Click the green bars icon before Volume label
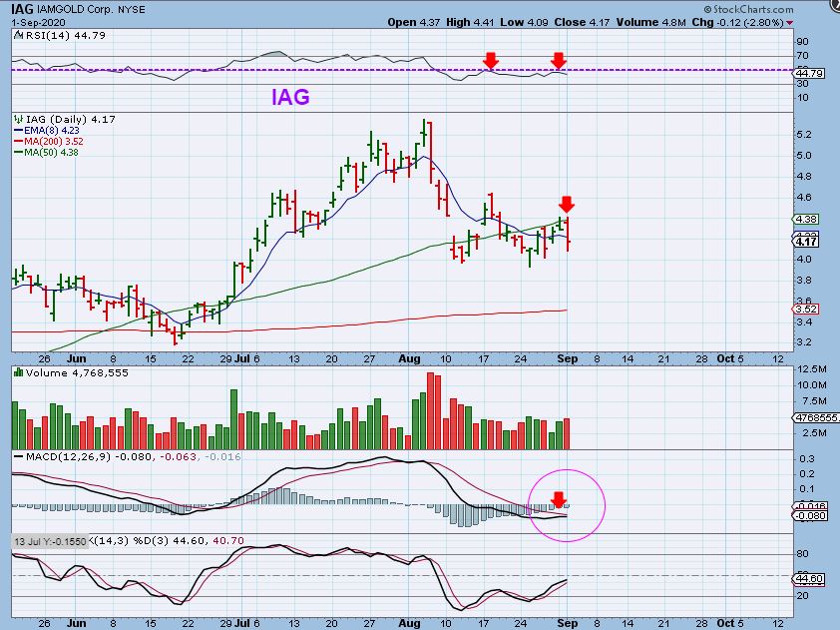Viewport: 840px width, 630px height. click(18, 372)
